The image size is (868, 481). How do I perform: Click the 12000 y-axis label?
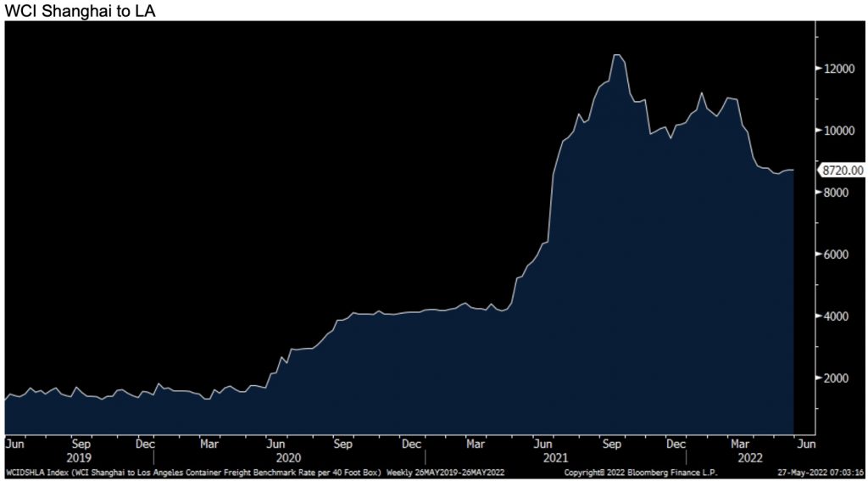pos(837,69)
